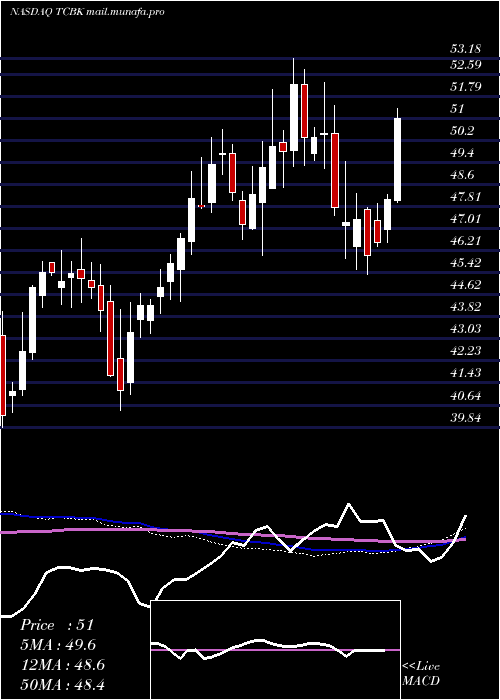This screenshot has height=700, width=500.
Task: Select the 53.18 price level label
Action: pyautogui.click(x=466, y=48)
